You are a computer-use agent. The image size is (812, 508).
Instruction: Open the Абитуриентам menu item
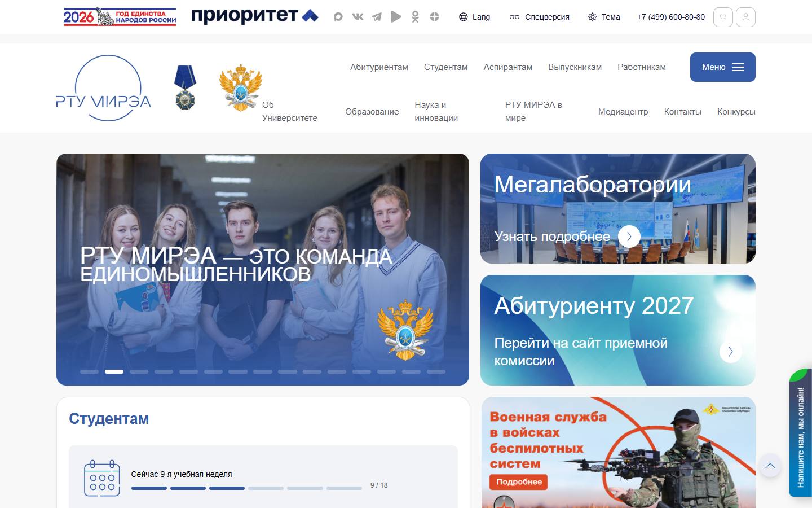[x=379, y=67]
